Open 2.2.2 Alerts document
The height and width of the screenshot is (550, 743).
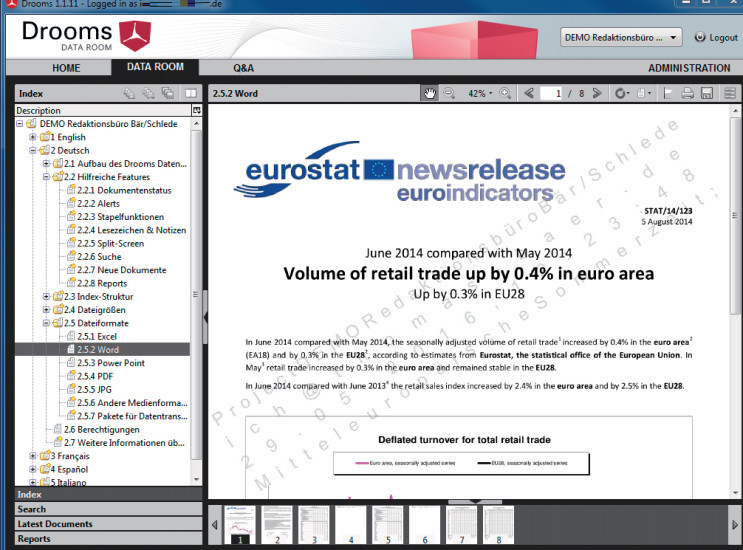(98, 204)
